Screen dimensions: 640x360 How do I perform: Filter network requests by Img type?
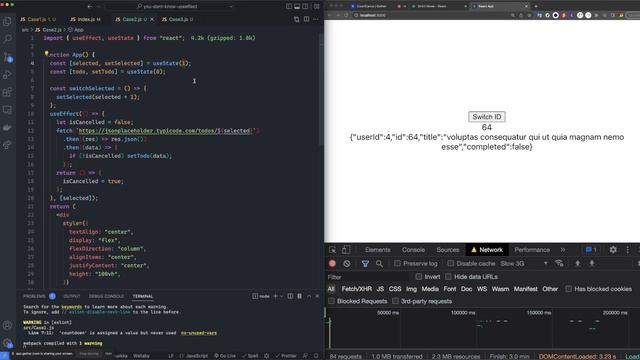click(411, 289)
